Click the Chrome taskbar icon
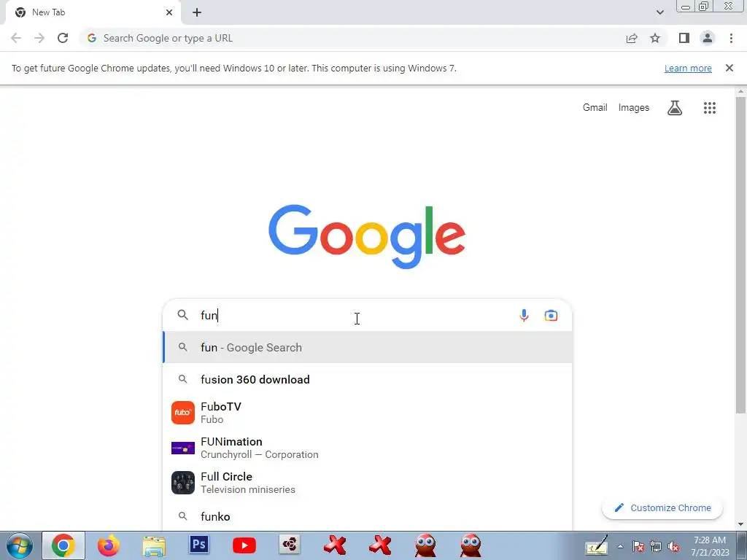The height and width of the screenshot is (560, 747). coord(63,545)
